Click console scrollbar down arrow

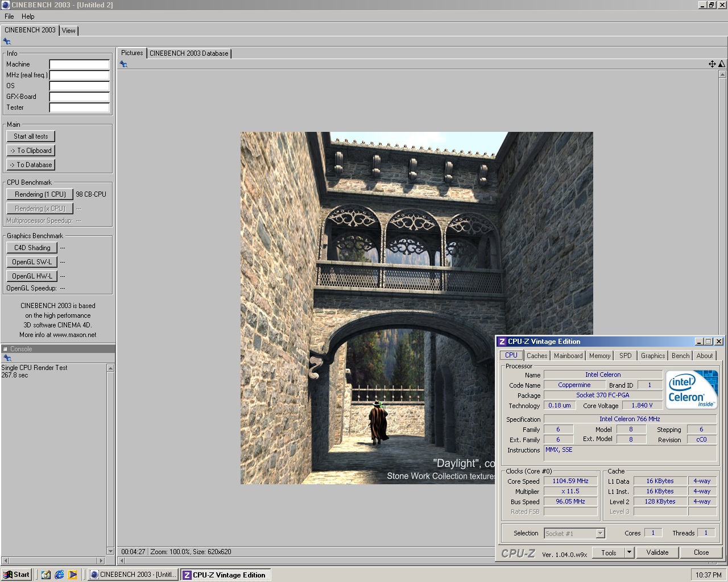(x=110, y=551)
